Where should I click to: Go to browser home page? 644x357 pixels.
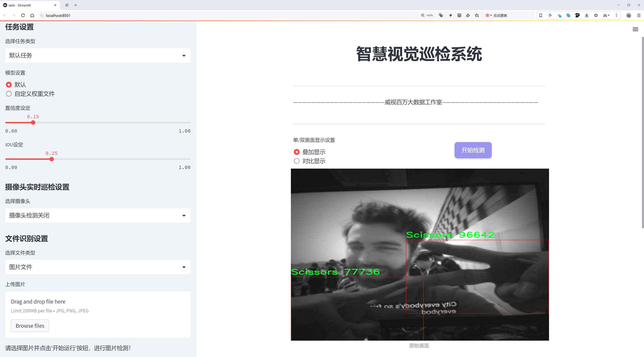pyautogui.click(x=32, y=15)
